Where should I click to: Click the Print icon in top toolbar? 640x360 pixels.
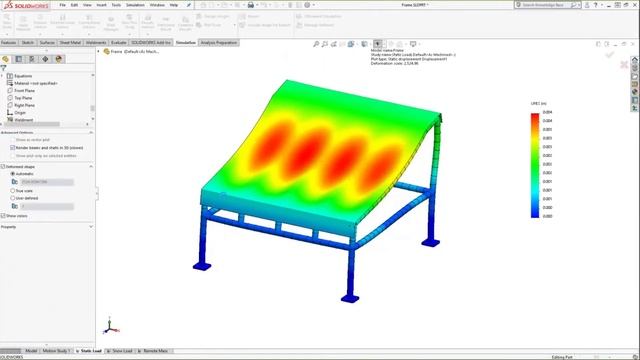pos(251,5)
